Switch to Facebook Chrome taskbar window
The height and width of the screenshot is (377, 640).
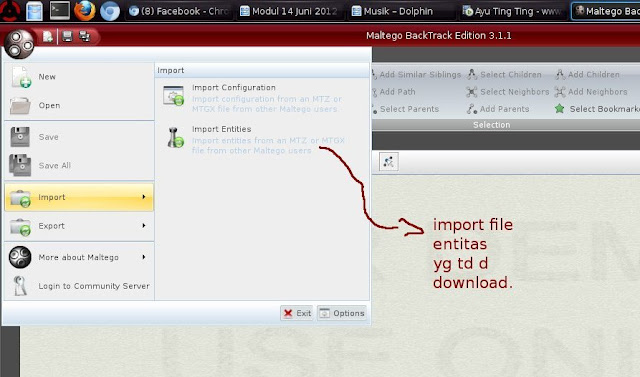coord(179,11)
